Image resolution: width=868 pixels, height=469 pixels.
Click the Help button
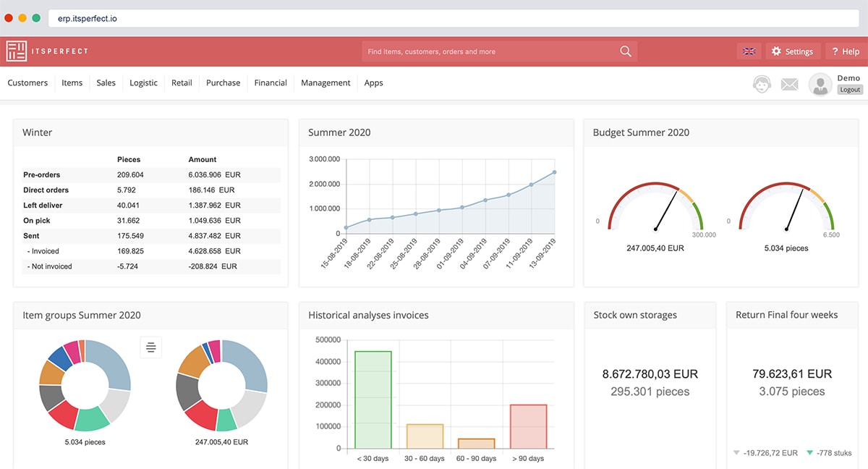point(845,51)
